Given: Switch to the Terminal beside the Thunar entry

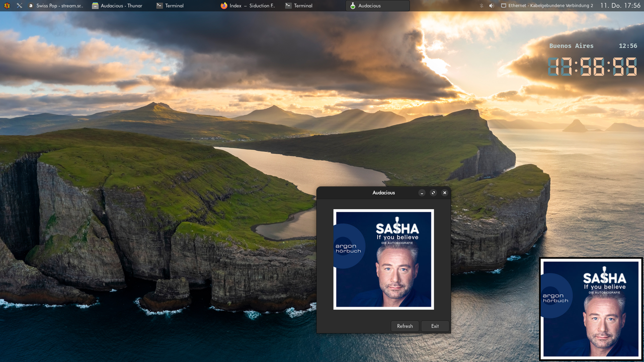Looking at the screenshot, I should [x=184, y=6].
